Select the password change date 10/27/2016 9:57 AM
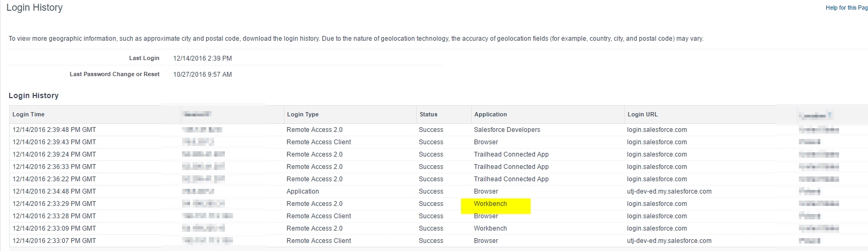868x251 pixels. (x=202, y=75)
